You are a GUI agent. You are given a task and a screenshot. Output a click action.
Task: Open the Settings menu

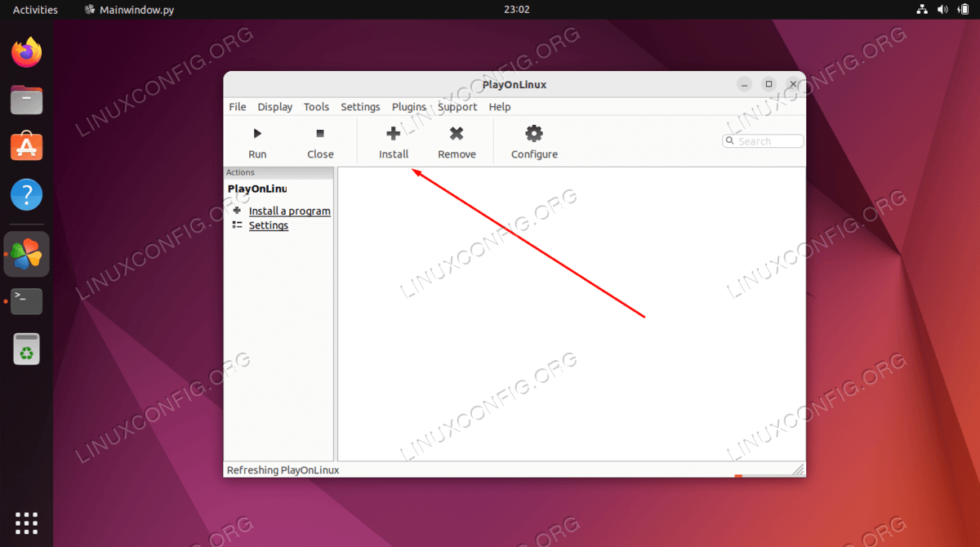pos(360,107)
